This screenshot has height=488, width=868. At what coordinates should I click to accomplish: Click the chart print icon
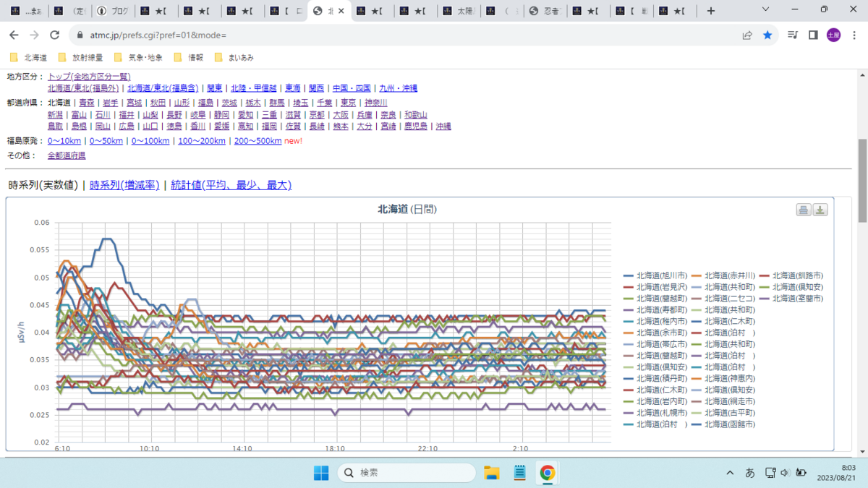tap(804, 210)
